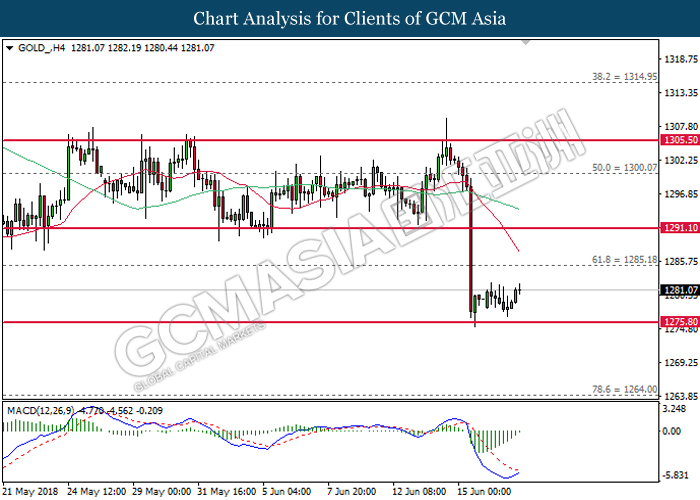Viewport: 700px width, 500px height.
Task: Click the 29 May 00:00 time label
Action: 162,492
